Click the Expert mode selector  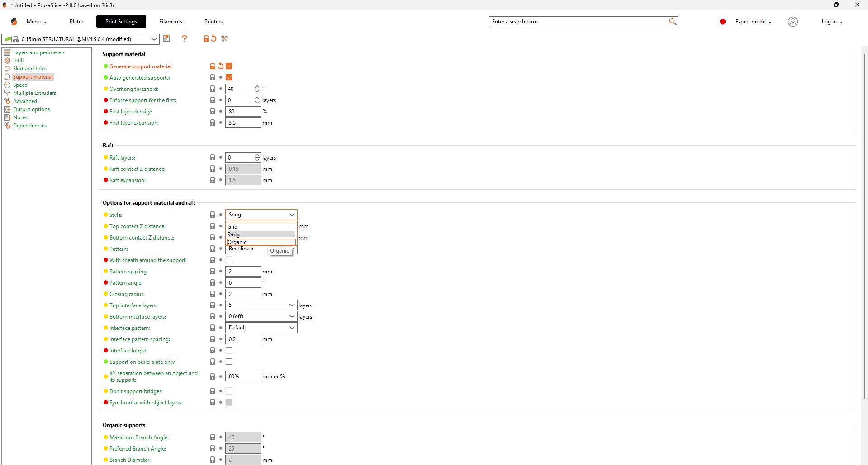(752, 22)
